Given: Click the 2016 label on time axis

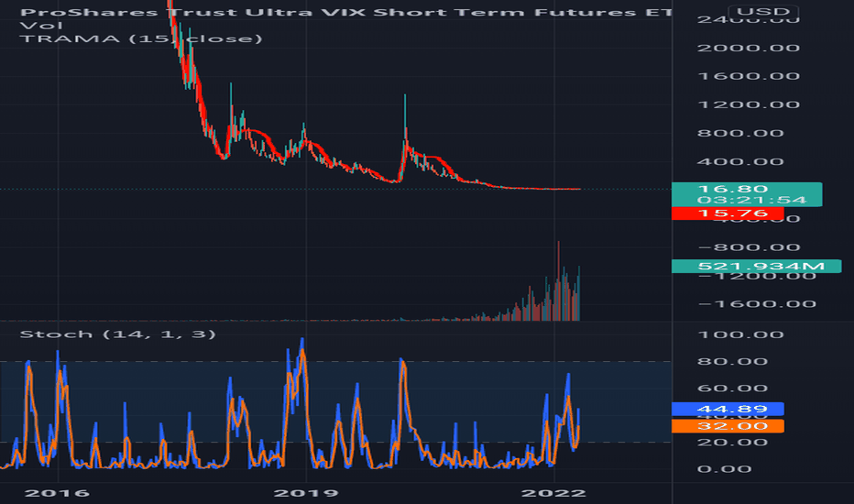Looking at the screenshot, I should (x=57, y=493).
